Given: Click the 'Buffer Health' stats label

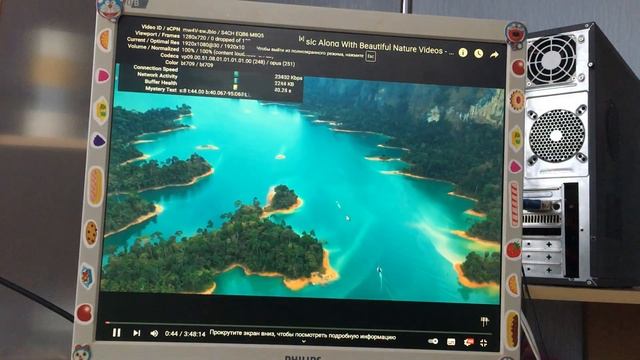Looking at the screenshot, I should click(161, 82).
